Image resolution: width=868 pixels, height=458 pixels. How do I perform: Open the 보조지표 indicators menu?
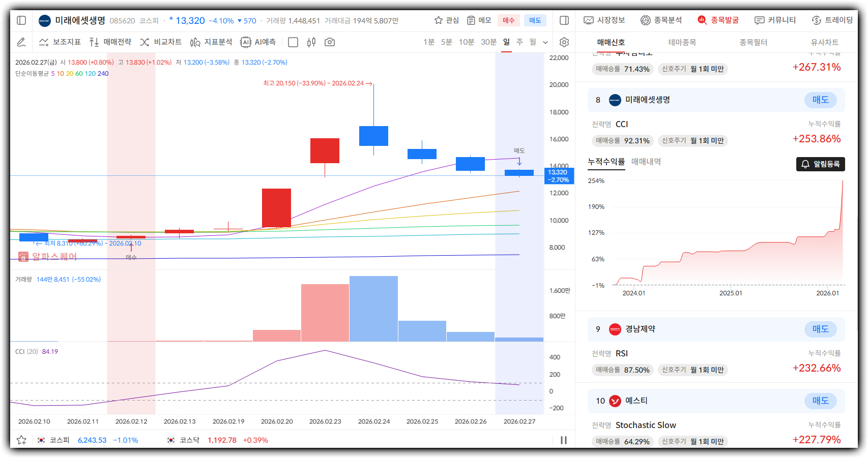pos(60,42)
